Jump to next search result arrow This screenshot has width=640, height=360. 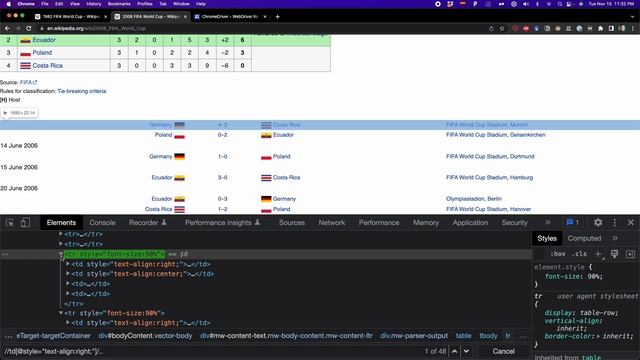(x=466, y=351)
